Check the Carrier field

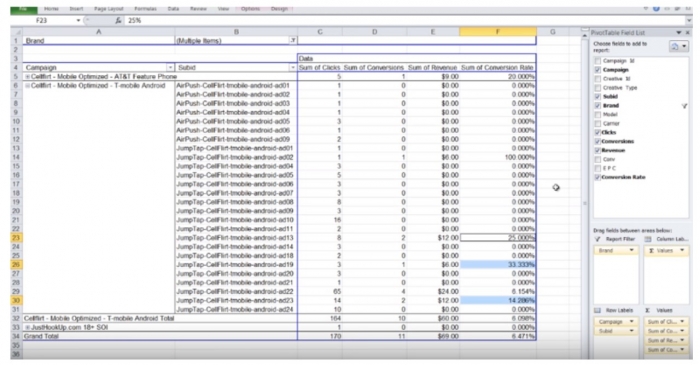click(x=597, y=123)
